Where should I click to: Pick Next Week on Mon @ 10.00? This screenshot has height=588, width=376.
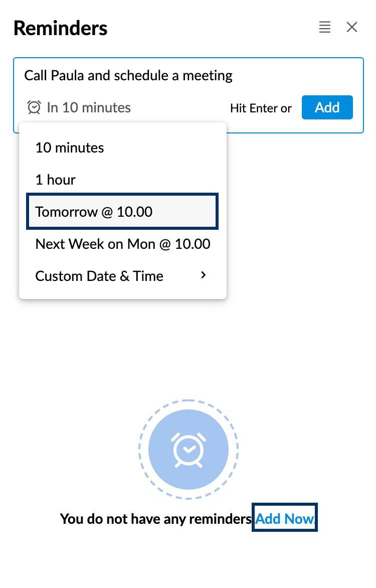123,244
